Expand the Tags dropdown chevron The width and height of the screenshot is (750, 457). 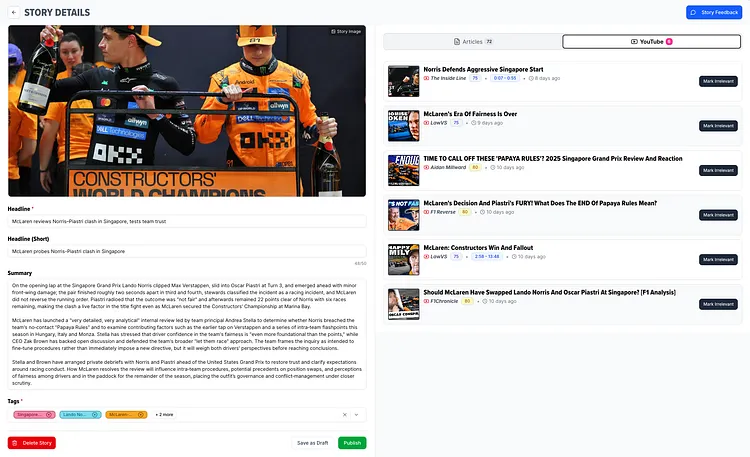[356, 414]
